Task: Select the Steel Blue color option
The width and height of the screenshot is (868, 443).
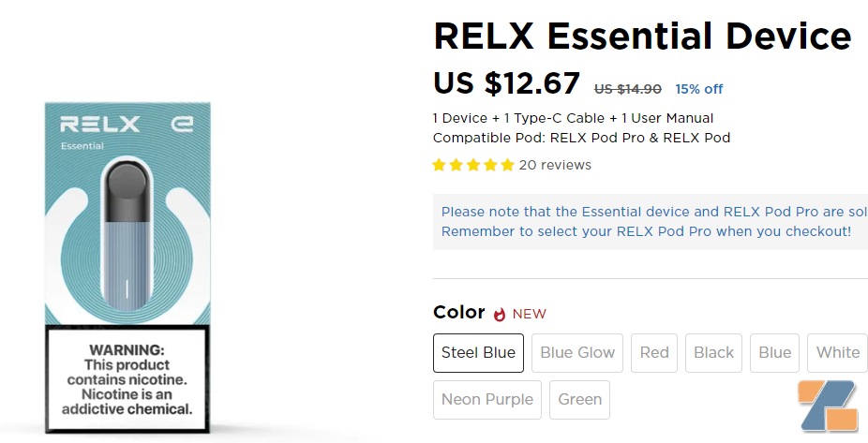Action: point(478,353)
